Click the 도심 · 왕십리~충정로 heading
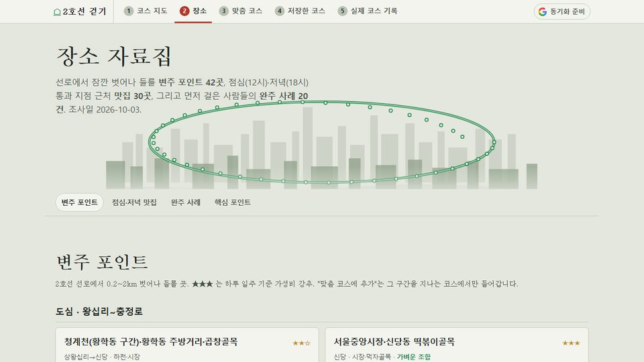644x362 pixels. coord(99,311)
